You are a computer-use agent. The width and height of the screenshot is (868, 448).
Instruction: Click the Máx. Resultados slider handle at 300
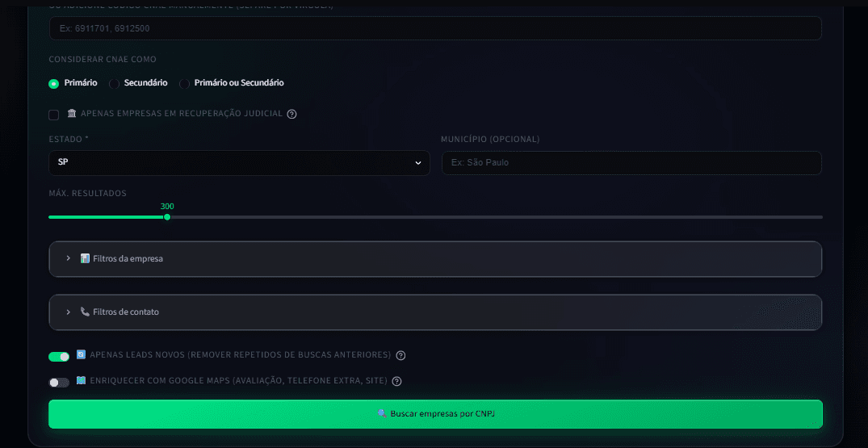[x=167, y=217]
